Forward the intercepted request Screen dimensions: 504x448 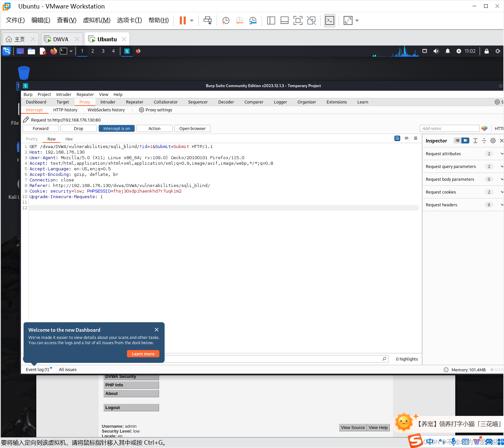point(41,128)
